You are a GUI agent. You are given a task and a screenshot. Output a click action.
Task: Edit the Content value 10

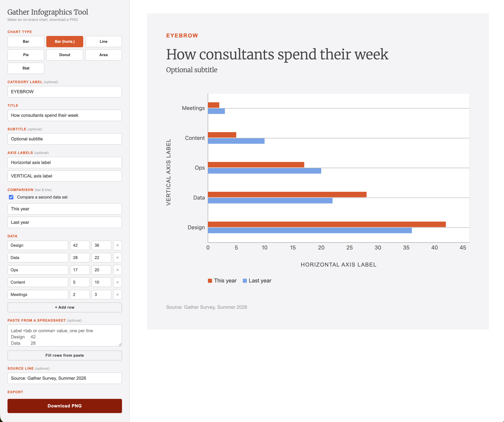click(101, 282)
